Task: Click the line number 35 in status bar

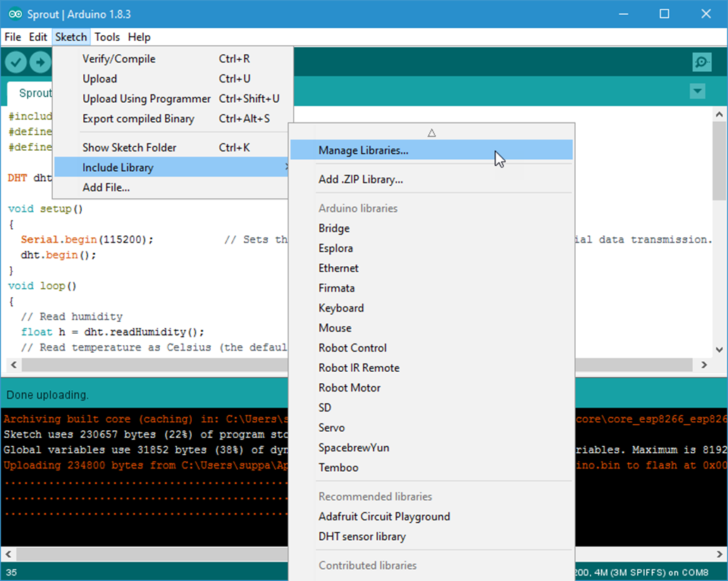Action: click(11, 572)
